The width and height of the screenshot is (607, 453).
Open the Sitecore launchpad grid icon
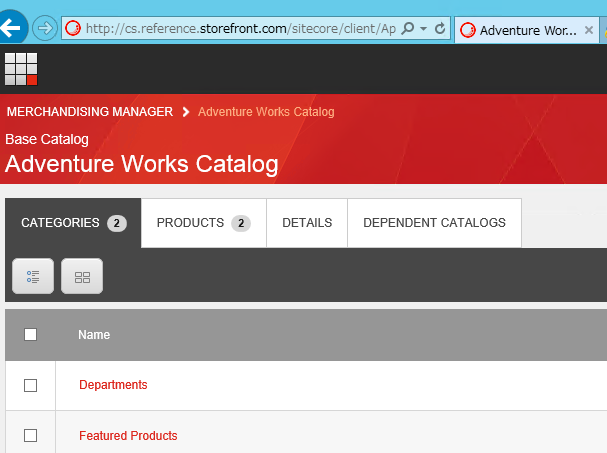[21, 69]
